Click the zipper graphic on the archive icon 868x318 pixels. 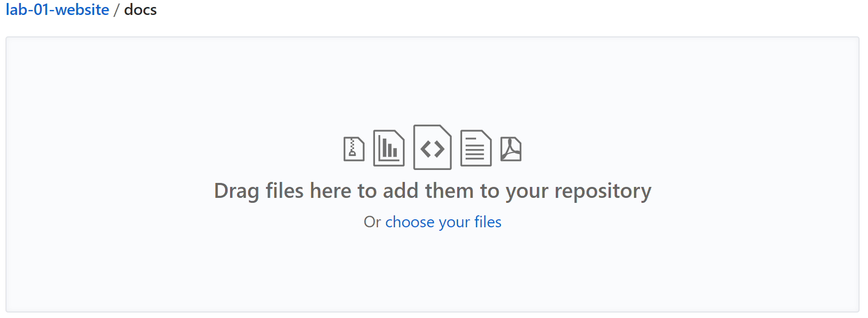point(353,148)
